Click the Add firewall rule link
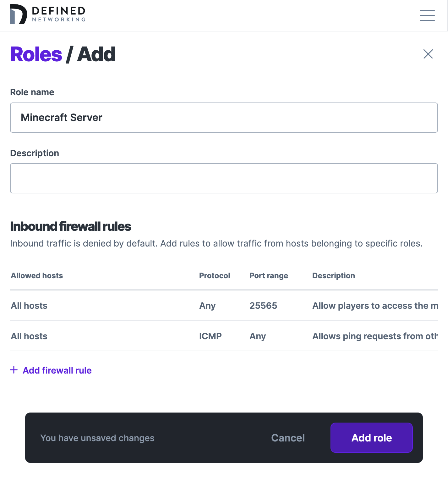The width and height of the screenshot is (448, 488). pyautogui.click(x=57, y=370)
